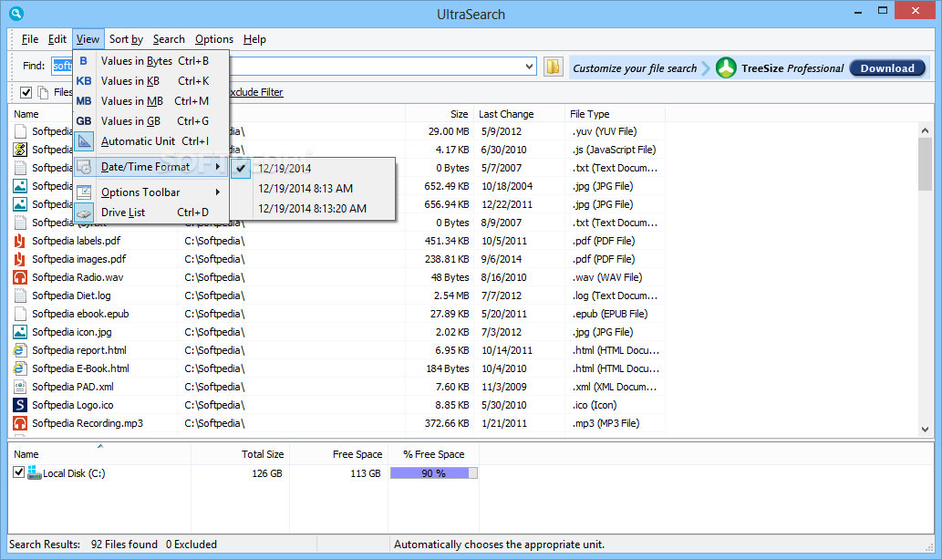The image size is (942, 560).
Task: Click the PDF icon of Softpedia labels.pdf
Action: (x=20, y=241)
